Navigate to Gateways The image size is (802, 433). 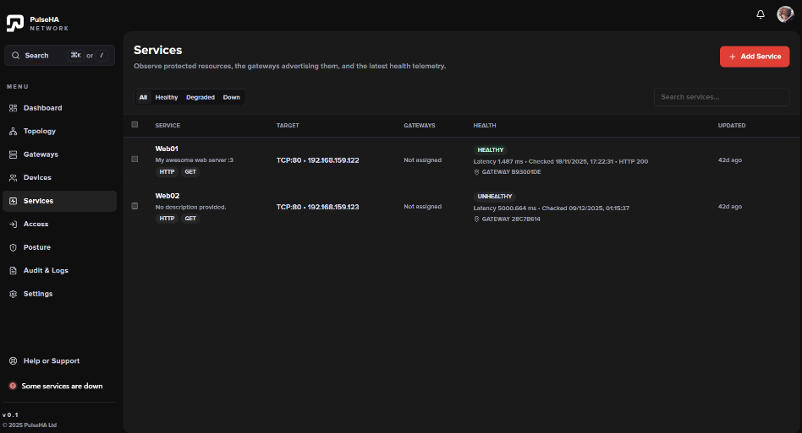(x=60, y=154)
